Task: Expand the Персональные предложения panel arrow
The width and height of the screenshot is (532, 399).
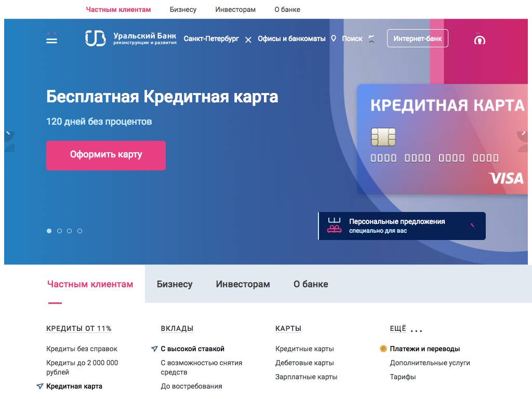Action: [x=472, y=226]
